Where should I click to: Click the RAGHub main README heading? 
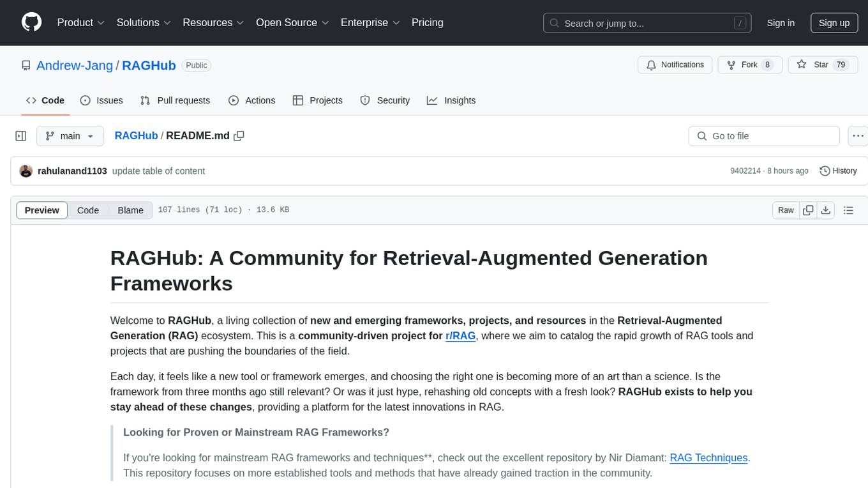pyautogui.click(x=409, y=270)
